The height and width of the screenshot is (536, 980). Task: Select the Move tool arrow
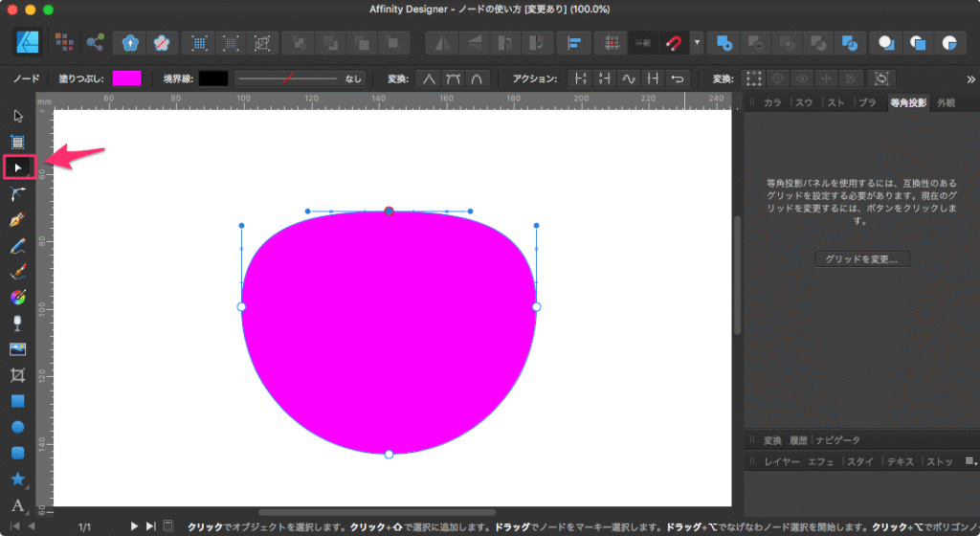point(17,117)
